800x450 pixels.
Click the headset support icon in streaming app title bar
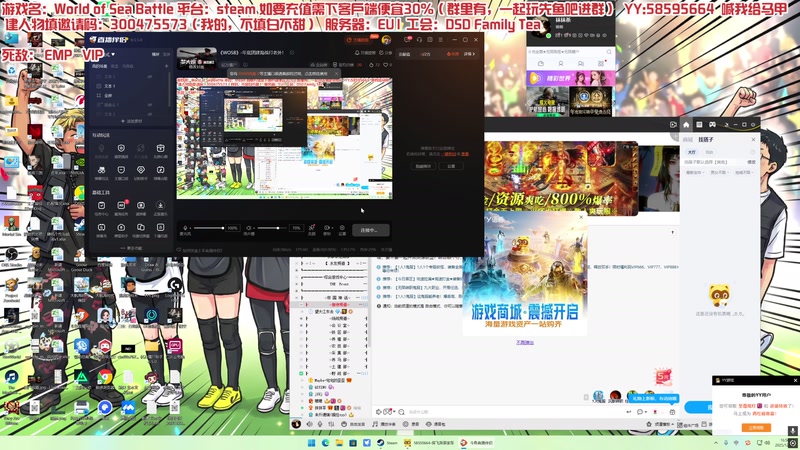419,39
